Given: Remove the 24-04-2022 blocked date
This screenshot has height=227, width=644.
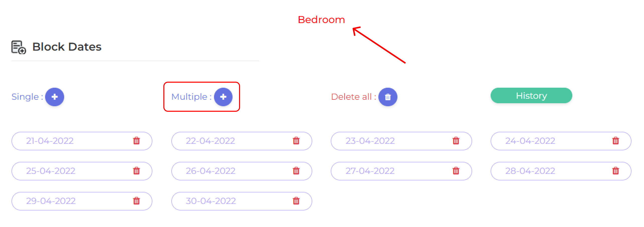Looking at the screenshot, I should [615, 141].
